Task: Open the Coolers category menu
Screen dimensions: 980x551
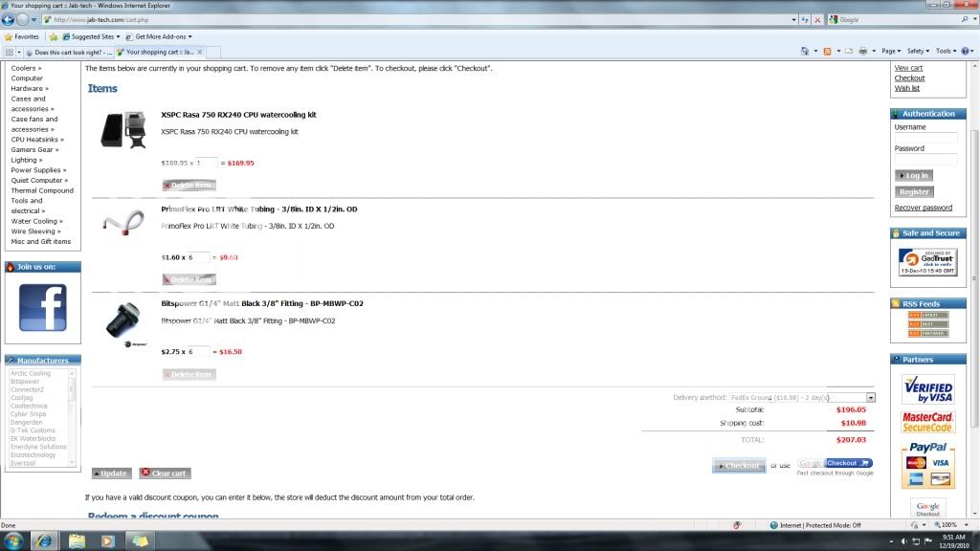Action: point(26,68)
